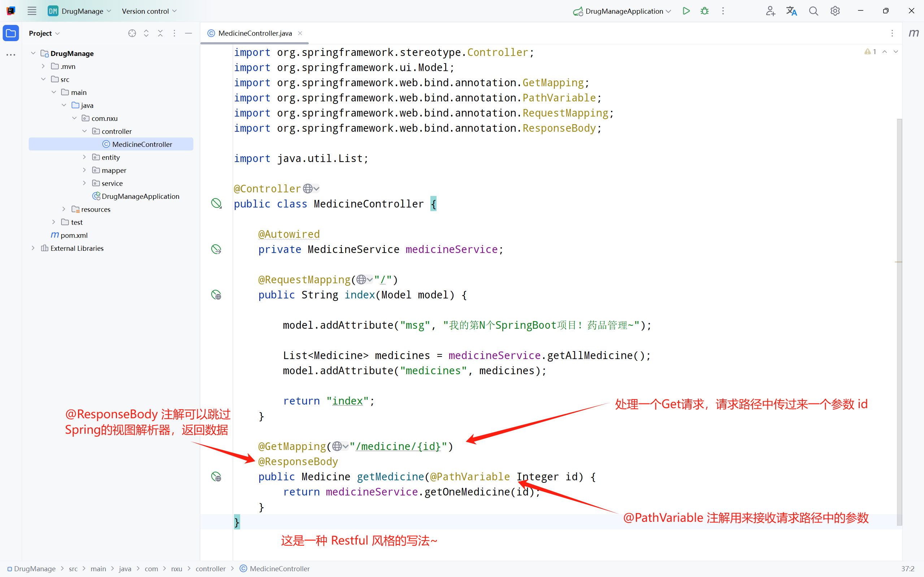Click the gutter icon beside getMedicine method
Viewport: 924px width, 577px height.
216,477
